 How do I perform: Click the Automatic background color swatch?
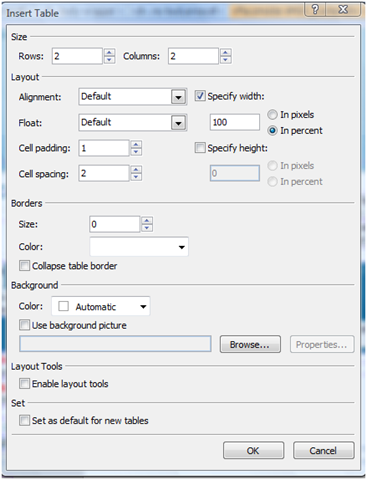point(63,306)
